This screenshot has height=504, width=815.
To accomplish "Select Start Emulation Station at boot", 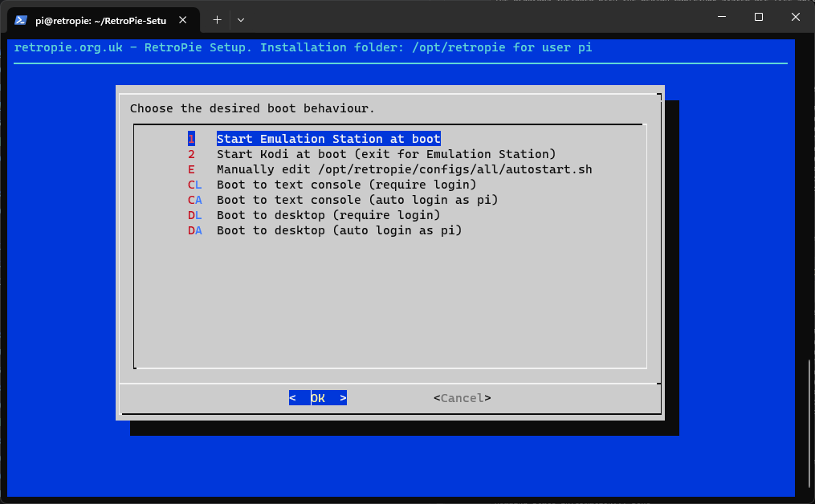I will [328, 139].
